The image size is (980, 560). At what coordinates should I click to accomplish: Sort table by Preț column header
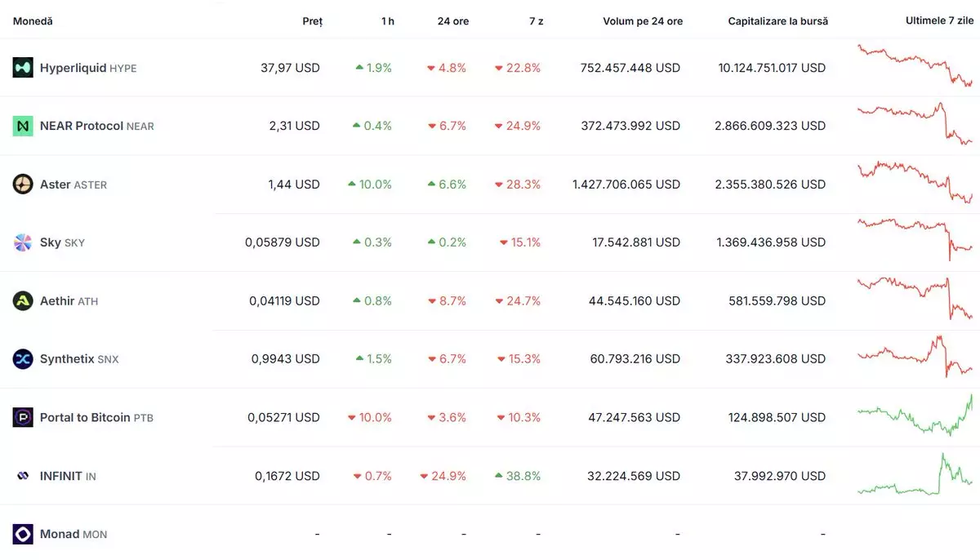point(312,21)
